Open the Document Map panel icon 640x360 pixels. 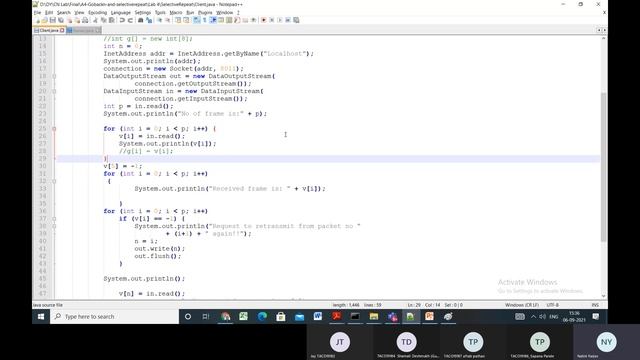click(229, 20)
